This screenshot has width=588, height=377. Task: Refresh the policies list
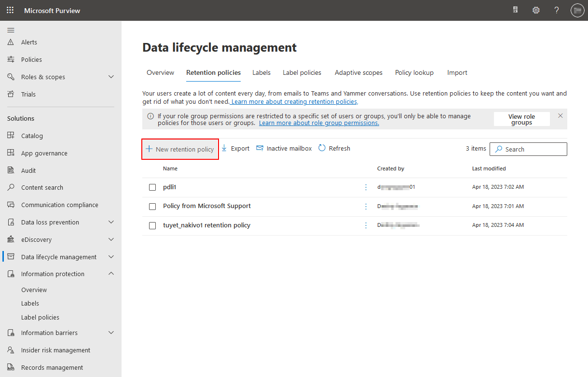[334, 148]
